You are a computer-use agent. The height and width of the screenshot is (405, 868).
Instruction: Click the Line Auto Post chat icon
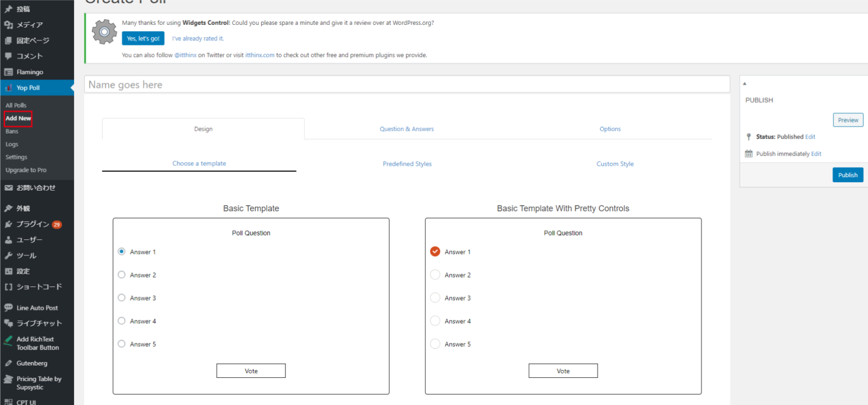point(8,308)
